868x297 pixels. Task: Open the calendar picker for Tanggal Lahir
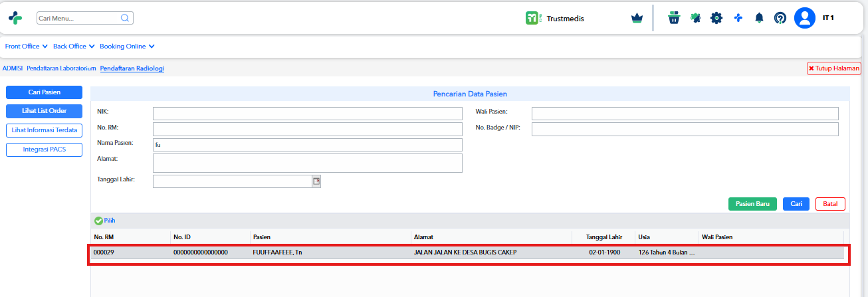pyautogui.click(x=316, y=181)
